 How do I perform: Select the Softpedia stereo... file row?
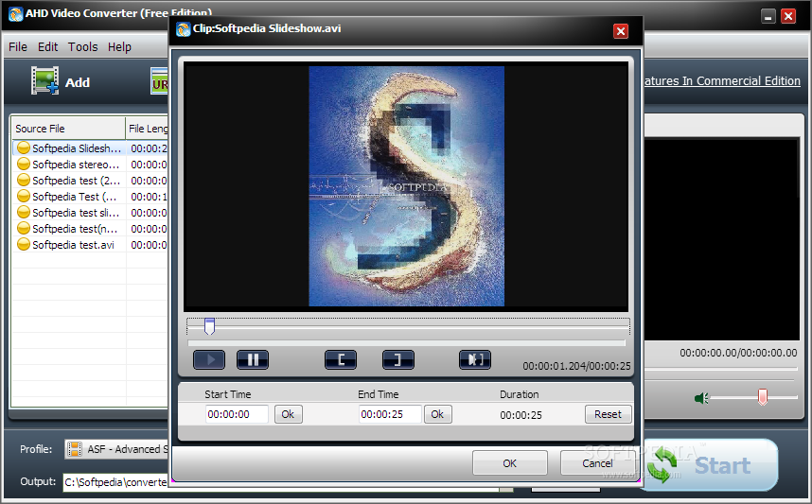pos(90,164)
